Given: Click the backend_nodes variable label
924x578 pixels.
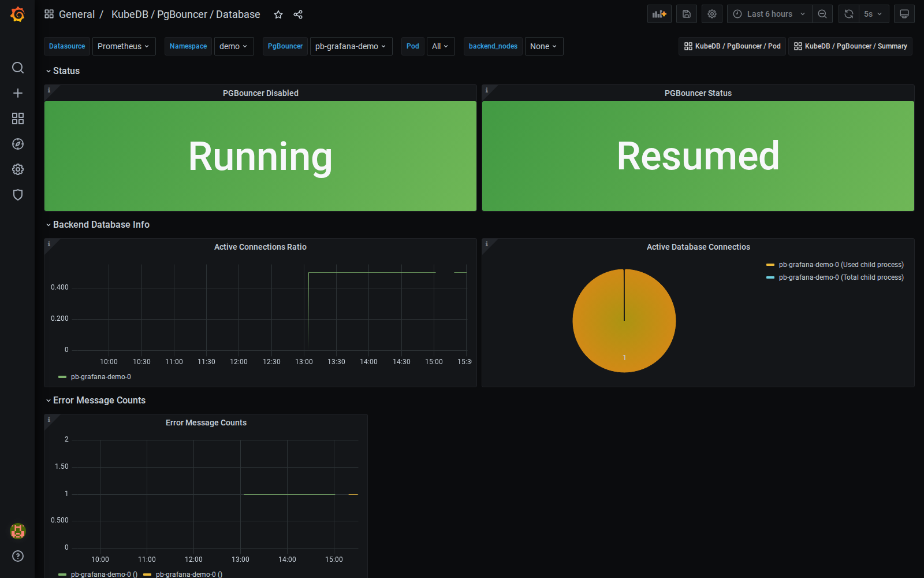Looking at the screenshot, I should pos(493,46).
